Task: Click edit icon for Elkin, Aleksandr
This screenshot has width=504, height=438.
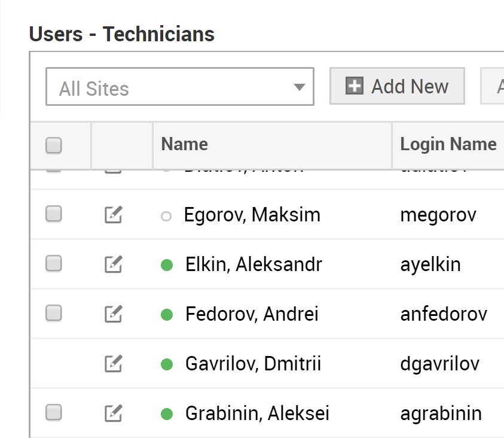Action: [114, 264]
